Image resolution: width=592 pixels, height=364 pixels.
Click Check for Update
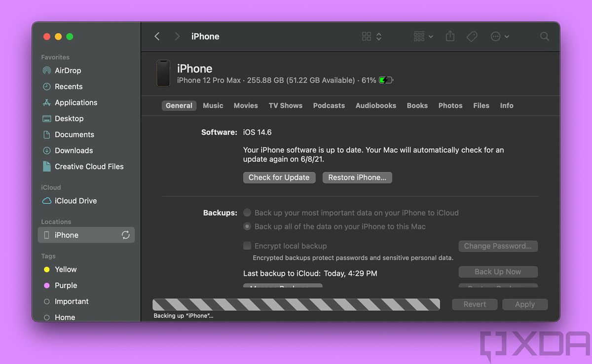coord(279,177)
